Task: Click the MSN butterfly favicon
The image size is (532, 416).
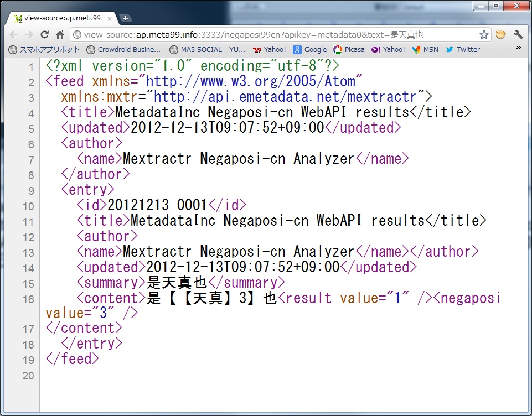Action: (416, 49)
